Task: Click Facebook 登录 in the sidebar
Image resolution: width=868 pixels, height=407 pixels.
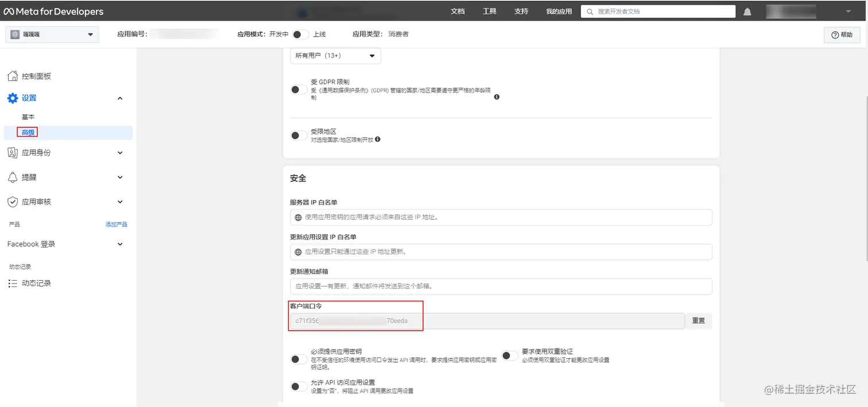Action: 32,244
